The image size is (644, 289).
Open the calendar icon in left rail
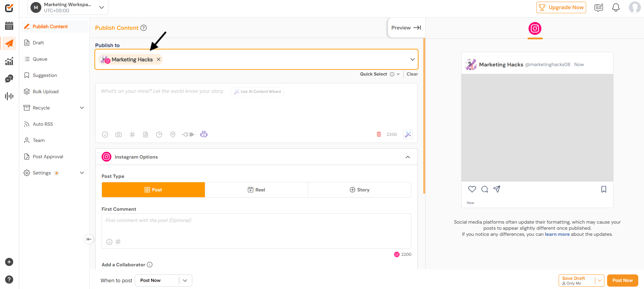point(9,26)
